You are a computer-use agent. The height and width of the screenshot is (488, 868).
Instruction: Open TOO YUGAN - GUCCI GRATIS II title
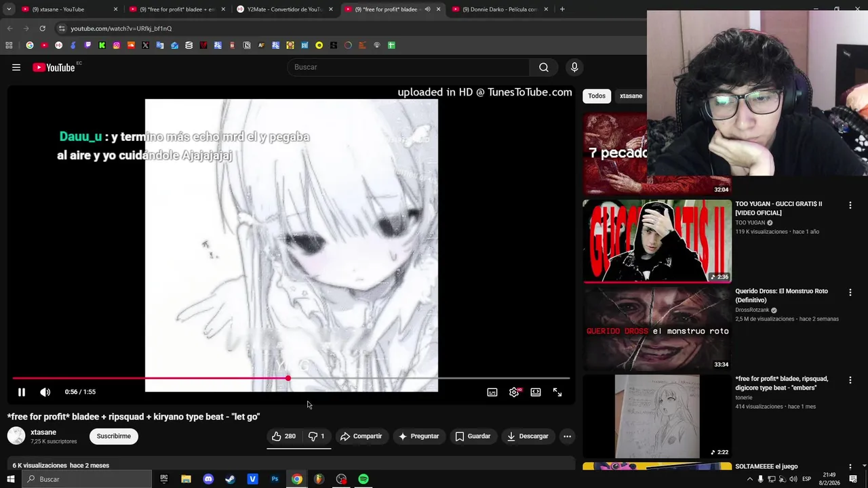pyautogui.click(x=778, y=208)
